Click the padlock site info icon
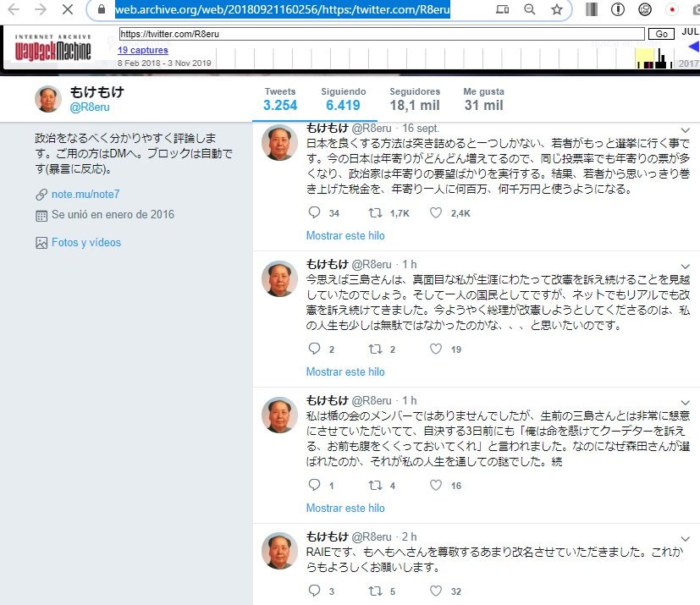Screen dimensions: 700x605 coord(102,9)
